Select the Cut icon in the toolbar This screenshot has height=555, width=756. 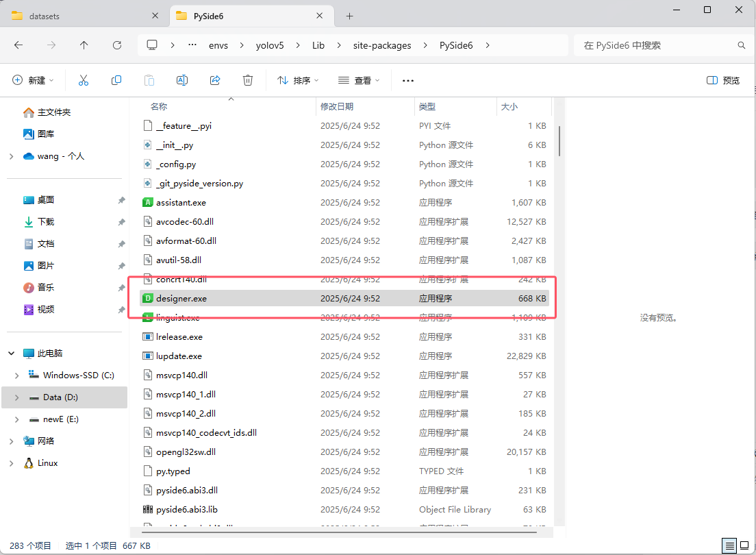(84, 80)
